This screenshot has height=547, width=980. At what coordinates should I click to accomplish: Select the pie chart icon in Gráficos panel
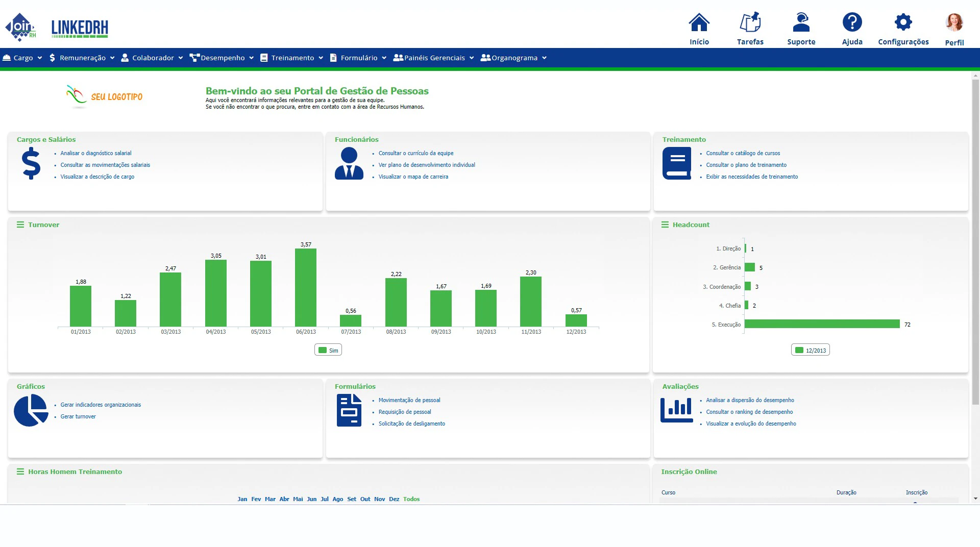click(31, 410)
